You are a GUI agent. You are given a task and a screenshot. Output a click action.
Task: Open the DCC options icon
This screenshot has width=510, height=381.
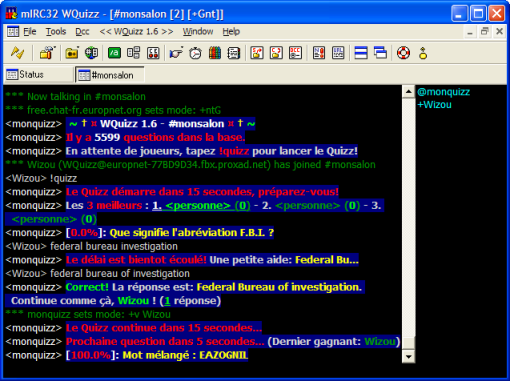[x=296, y=53]
